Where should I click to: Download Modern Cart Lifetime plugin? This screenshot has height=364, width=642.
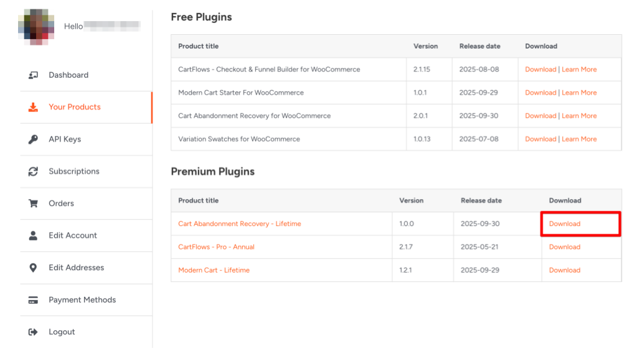click(x=564, y=271)
